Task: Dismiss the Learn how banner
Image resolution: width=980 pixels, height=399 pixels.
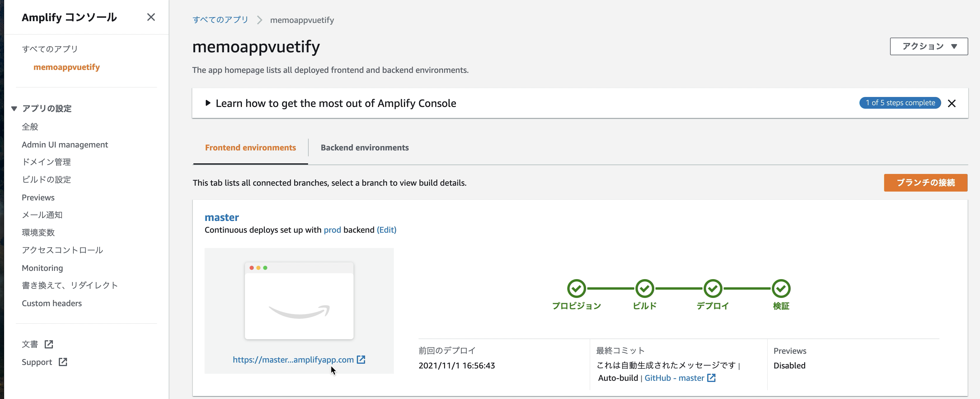Action: coord(951,103)
